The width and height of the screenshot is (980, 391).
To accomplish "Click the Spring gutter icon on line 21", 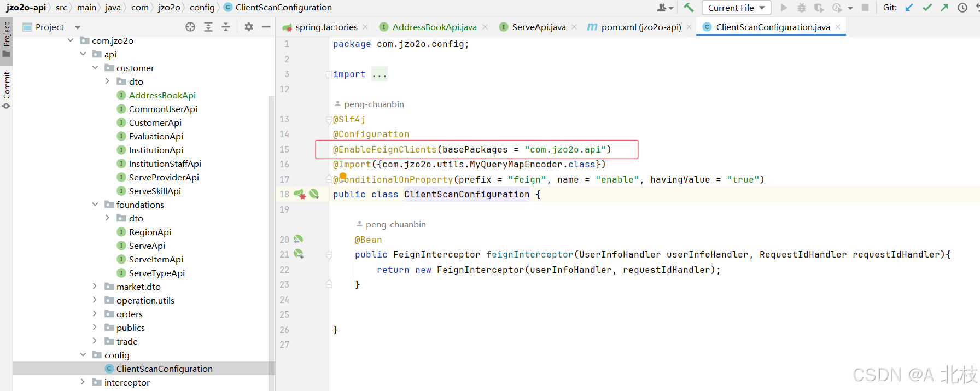I will (x=299, y=254).
